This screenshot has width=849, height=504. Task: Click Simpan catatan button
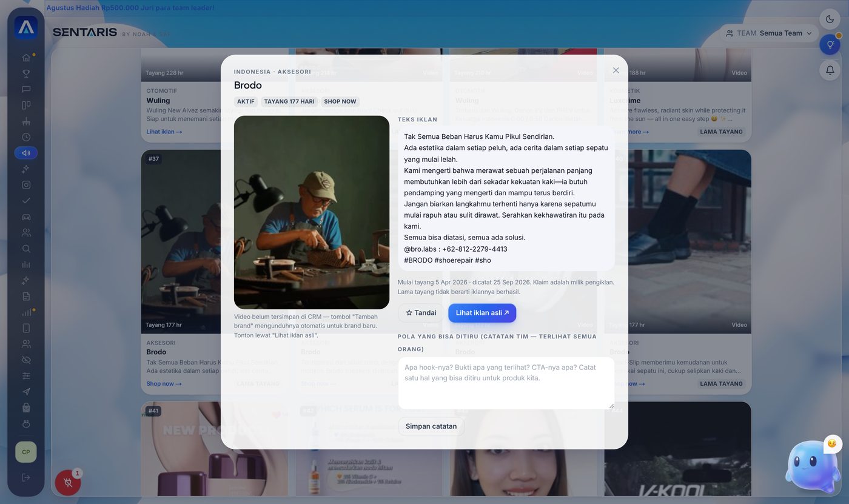pyautogui.click(x=431, y=426)
